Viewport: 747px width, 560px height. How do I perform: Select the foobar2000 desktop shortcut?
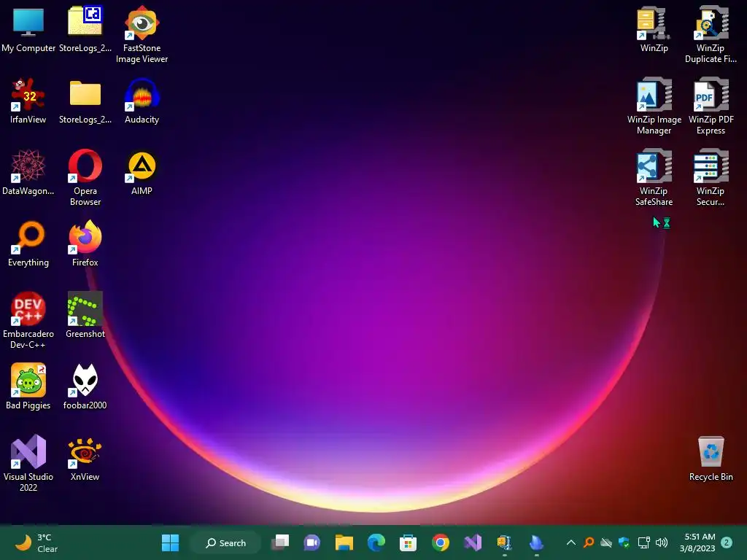point(85,386)
